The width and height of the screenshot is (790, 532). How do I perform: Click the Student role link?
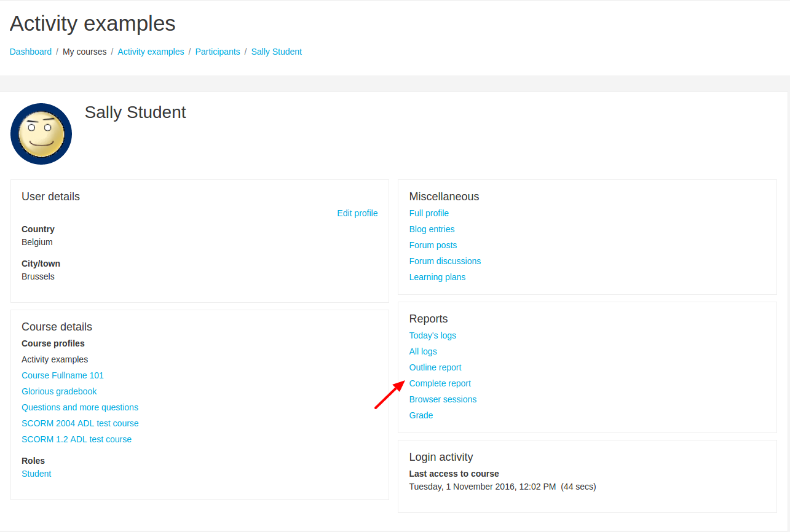[36, 474]
